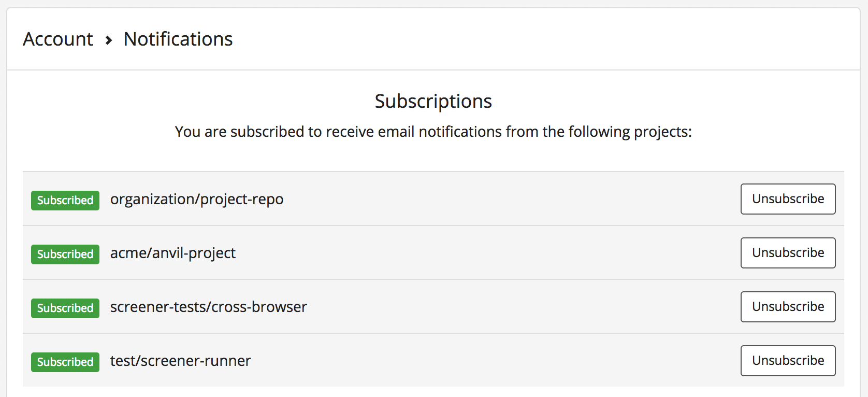868x397 pixels.
Task: Toggle the Subscribed badge for acme/anvil-project
Action: tap(65, 254)
